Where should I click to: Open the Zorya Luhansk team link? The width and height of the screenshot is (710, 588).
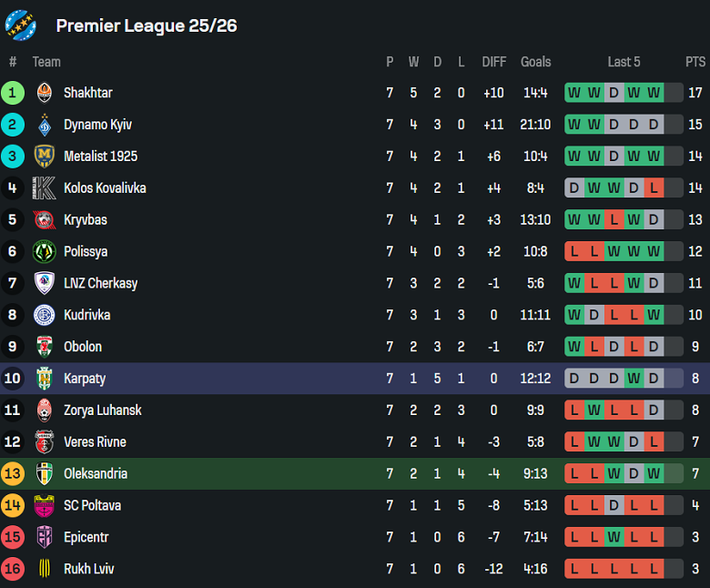coord(103,411)
